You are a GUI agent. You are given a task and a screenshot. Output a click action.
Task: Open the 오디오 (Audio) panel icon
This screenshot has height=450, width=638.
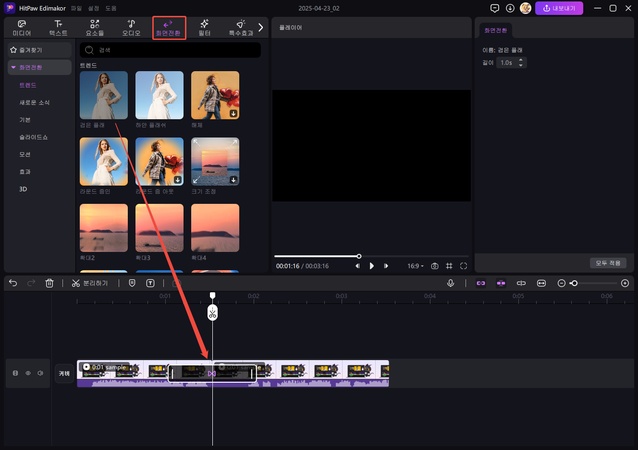tap(130, 23)
